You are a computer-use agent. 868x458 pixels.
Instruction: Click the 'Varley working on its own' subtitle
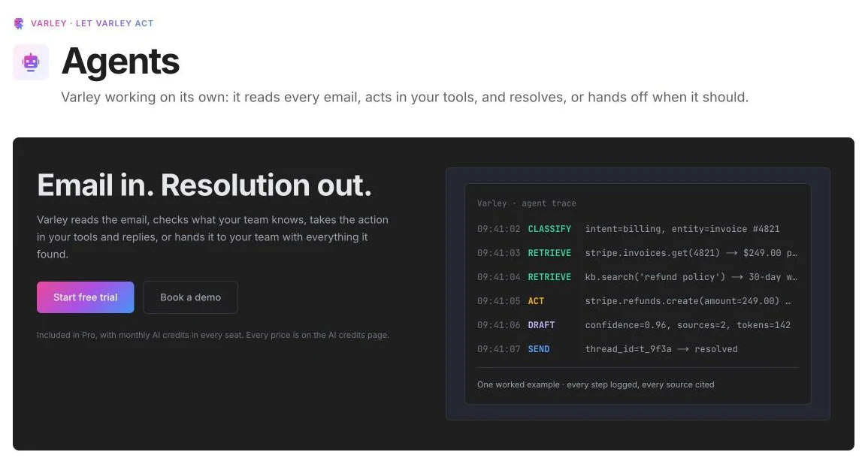tap(404, 98)
